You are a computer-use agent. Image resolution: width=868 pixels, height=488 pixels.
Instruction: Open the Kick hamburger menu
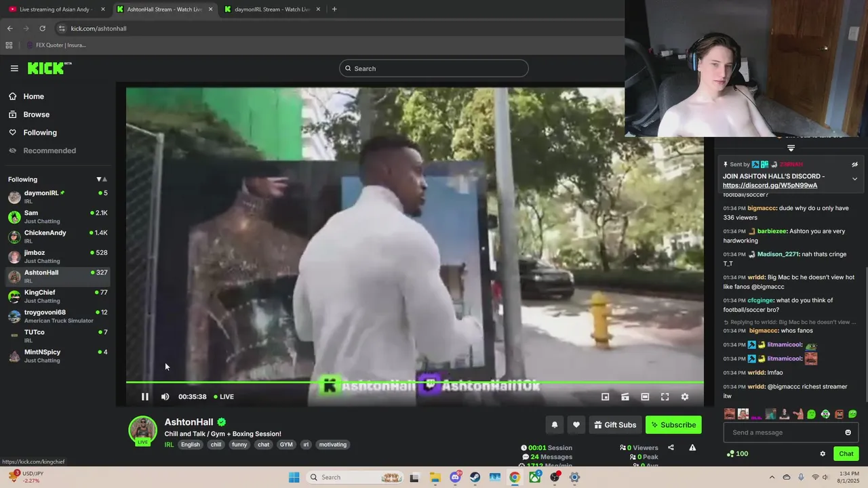point(14,68)
